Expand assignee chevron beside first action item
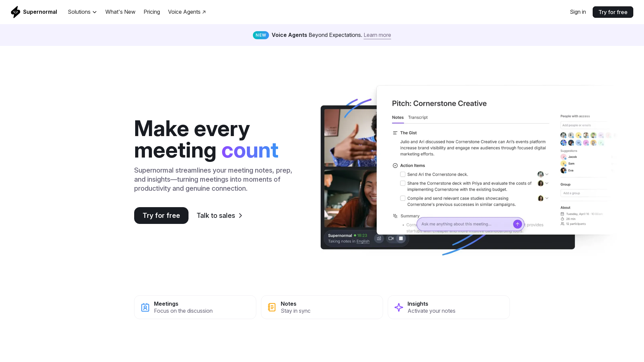Viewport: 644px width, 362px height. pyautogui.click(x=547, y=174)
